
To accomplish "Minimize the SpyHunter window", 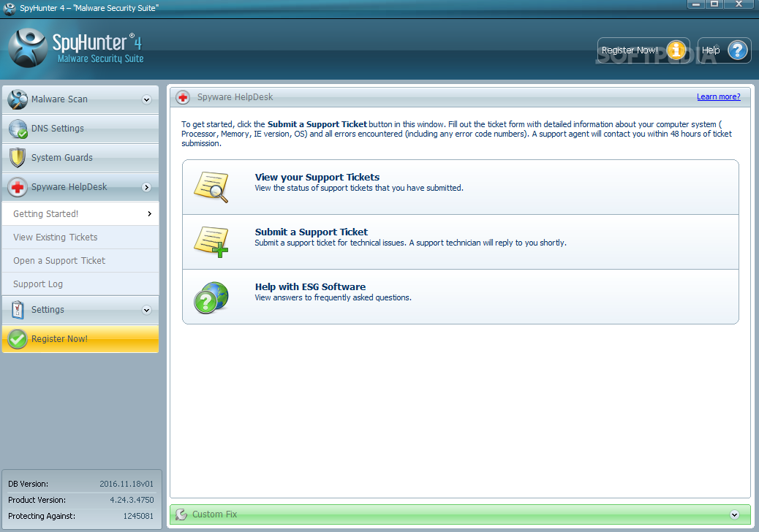I will (695, 4).
